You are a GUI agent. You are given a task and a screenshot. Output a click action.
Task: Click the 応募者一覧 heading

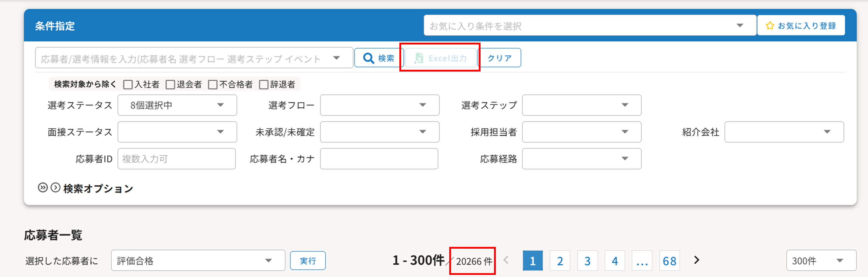pos(53,235)
